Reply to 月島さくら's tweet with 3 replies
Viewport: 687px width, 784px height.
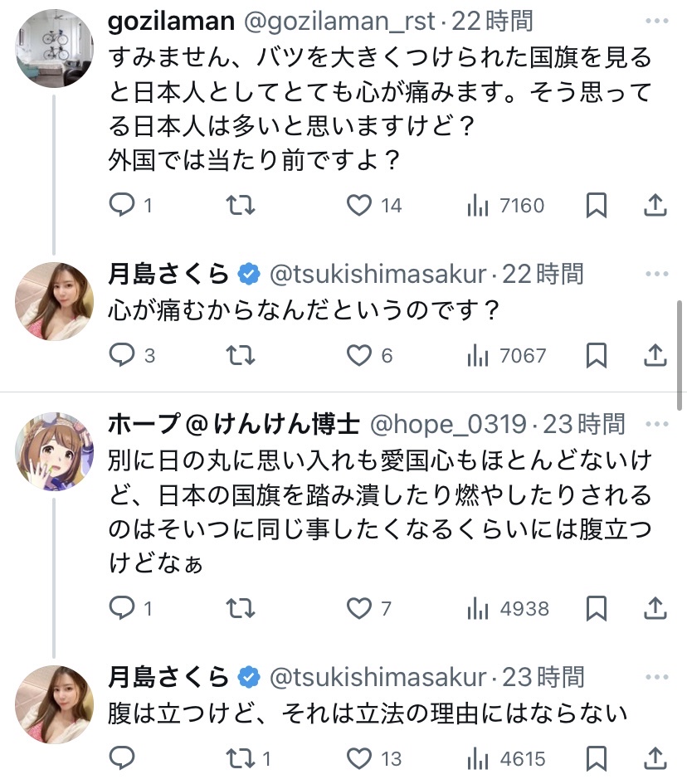(x=123, y=356)
